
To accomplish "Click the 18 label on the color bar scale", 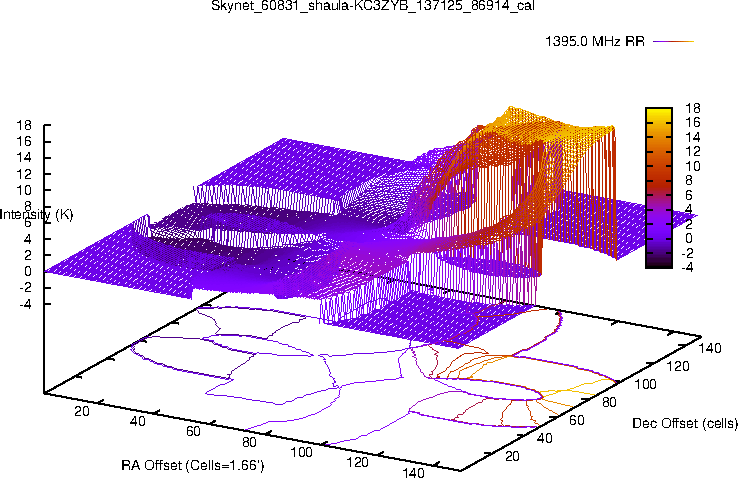I will coord(693,107).
